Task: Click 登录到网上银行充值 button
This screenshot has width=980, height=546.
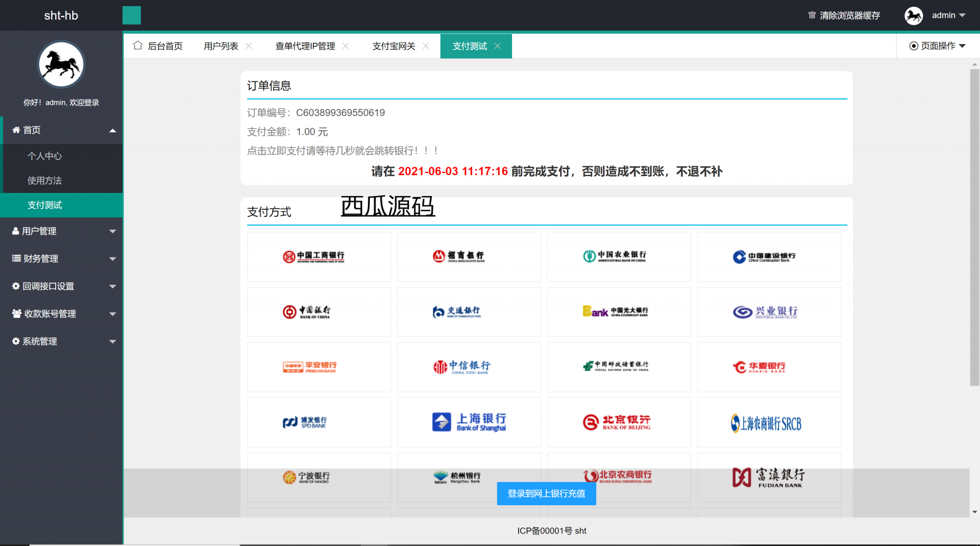Action: tap(546, 493)
